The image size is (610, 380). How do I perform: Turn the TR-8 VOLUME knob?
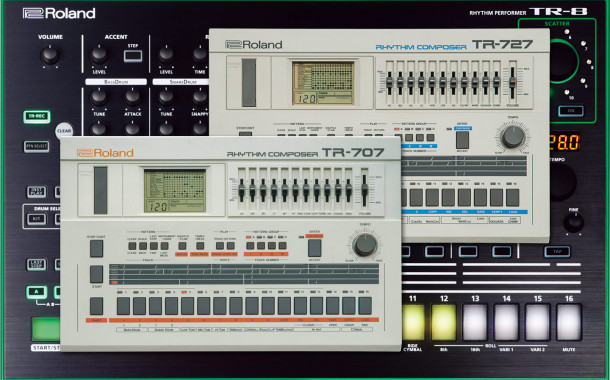click(50, 55)
